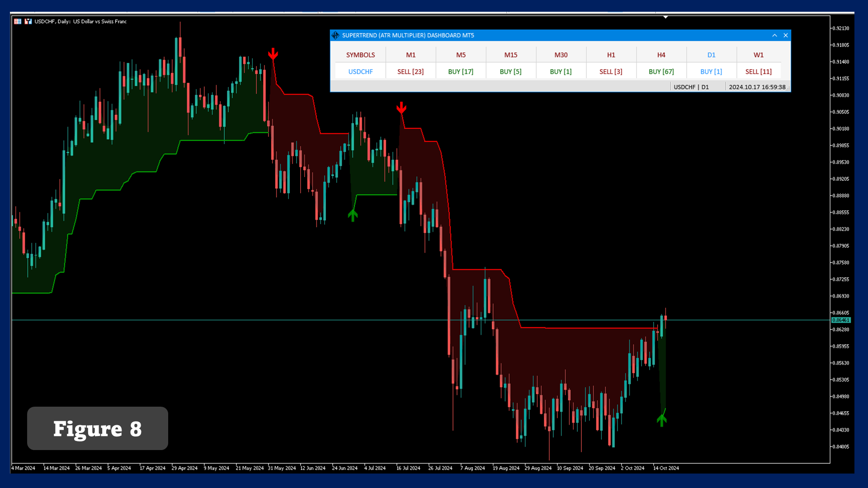The image size is (868, 488).
Task: Close the Supertrend dashboard window
Action: [786, 35]
